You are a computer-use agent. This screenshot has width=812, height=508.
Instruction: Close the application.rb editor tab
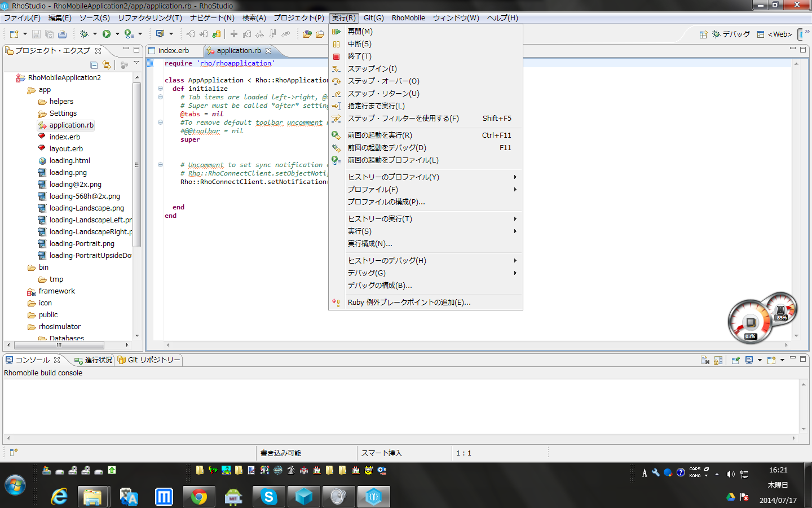coord(268,51)
